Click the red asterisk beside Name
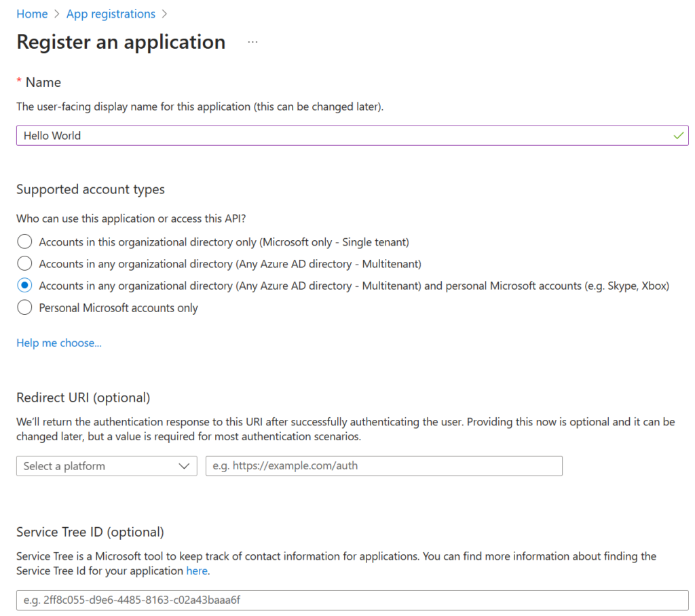695x616 pixels. pos(18,81)
